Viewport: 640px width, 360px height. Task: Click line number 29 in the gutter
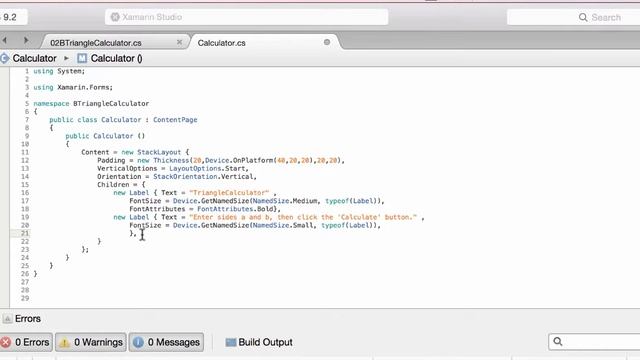click(25, 298)
